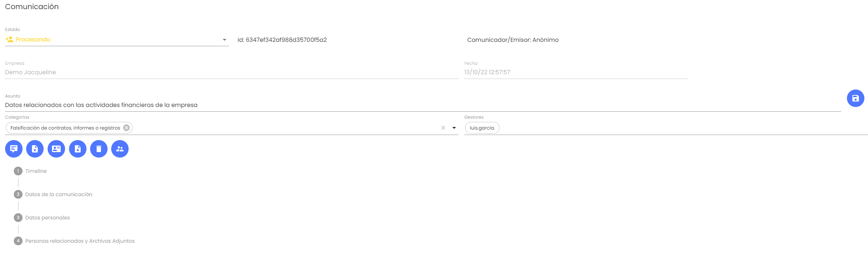This screenshot has width=868, height=278.
Task: Expand the Categorías dropdown arrow
Action: [454, 128]
